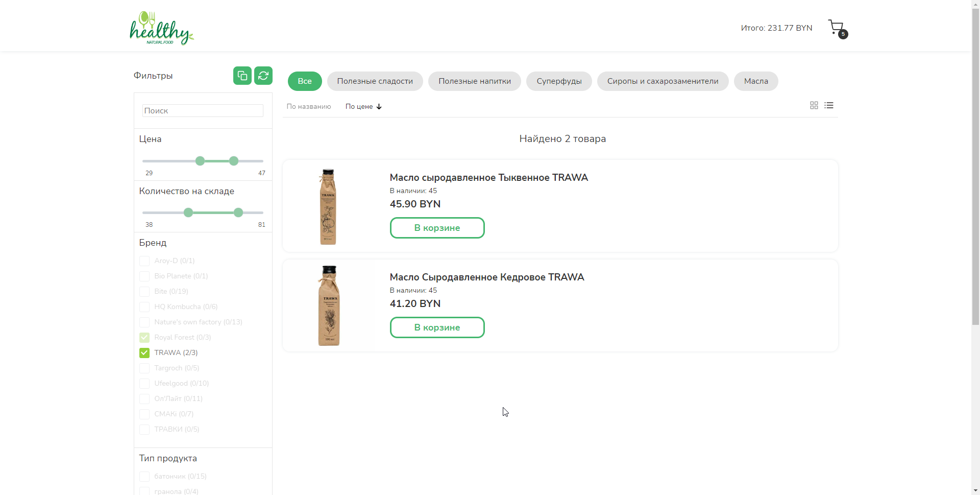
Task: Uncheck the Royal Forest brand checkbox
Action: click(144, 338)
